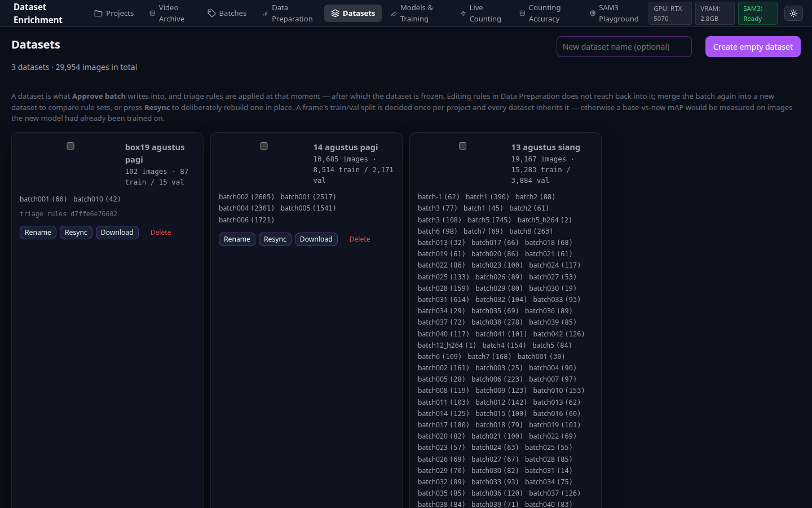Image resolution: width=812 pixels, height=508 pixels.
Task: Select the Datasets tab
Action: 353,13
